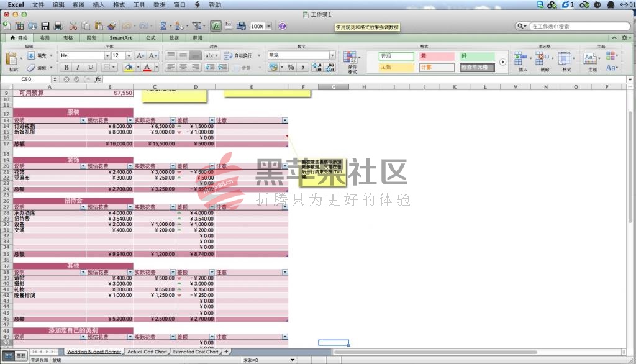Click the Cut scissors icon
The height and width of the screenshot is (364, 636).
(73, 26)
